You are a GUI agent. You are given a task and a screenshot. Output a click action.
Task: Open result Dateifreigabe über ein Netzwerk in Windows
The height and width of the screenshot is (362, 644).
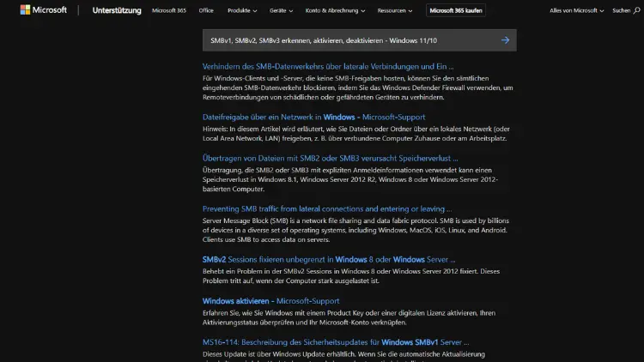tap(313, 117)
